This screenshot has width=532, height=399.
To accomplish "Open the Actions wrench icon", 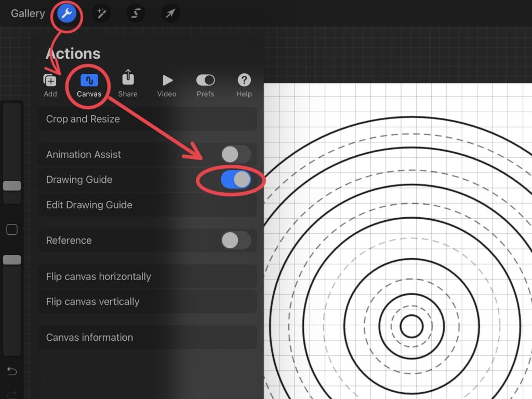I will click(66, 14).
